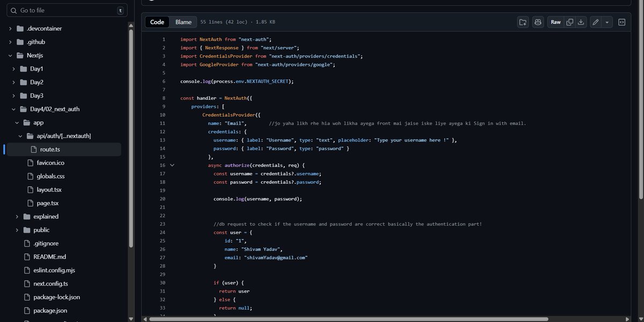Click line number 24 in the code

163,232
